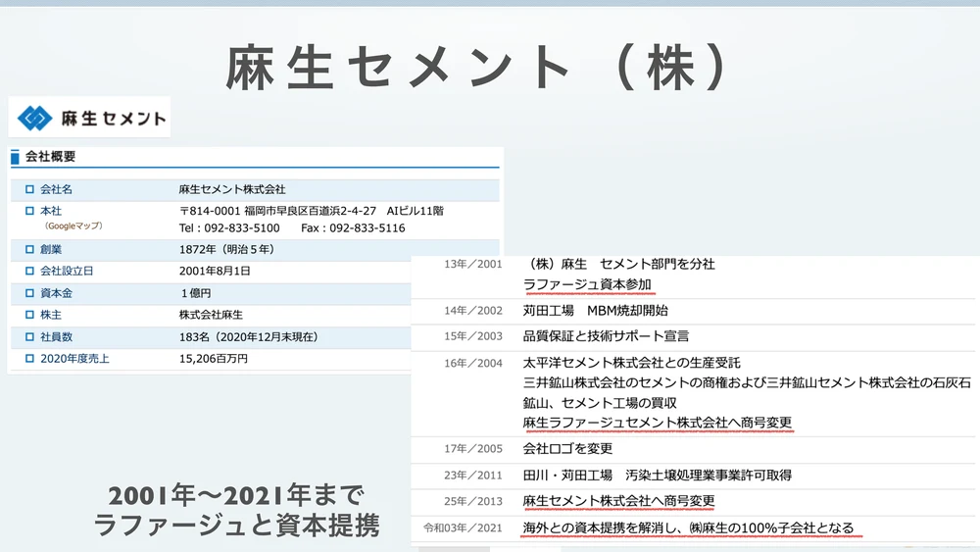Click the square bullet beside 資本金
The height and width of the screenshot is (552, 980).
pyautogui.click(x=29, y=293)
